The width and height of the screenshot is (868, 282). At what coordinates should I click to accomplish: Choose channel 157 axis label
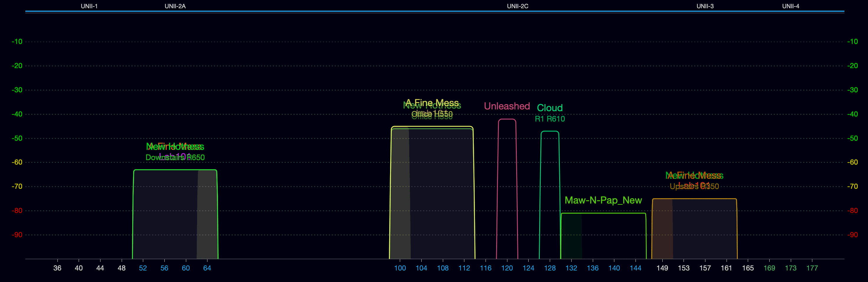(705, 268)
